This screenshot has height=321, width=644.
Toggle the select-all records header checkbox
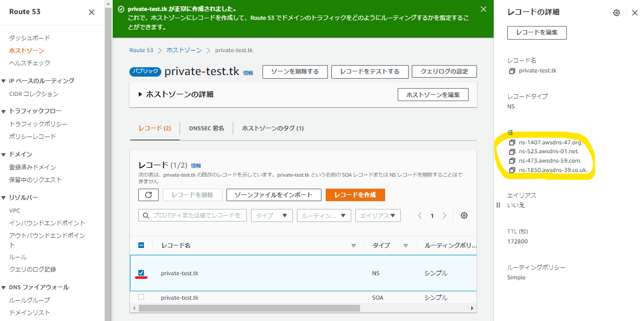point(141,245)
